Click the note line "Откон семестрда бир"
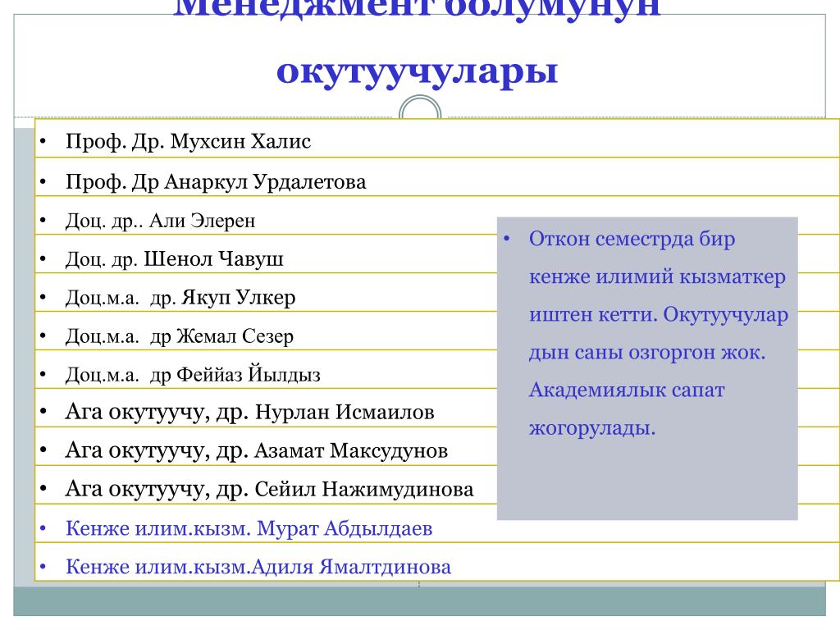840x630 pixels. click(x=632, y=240)
